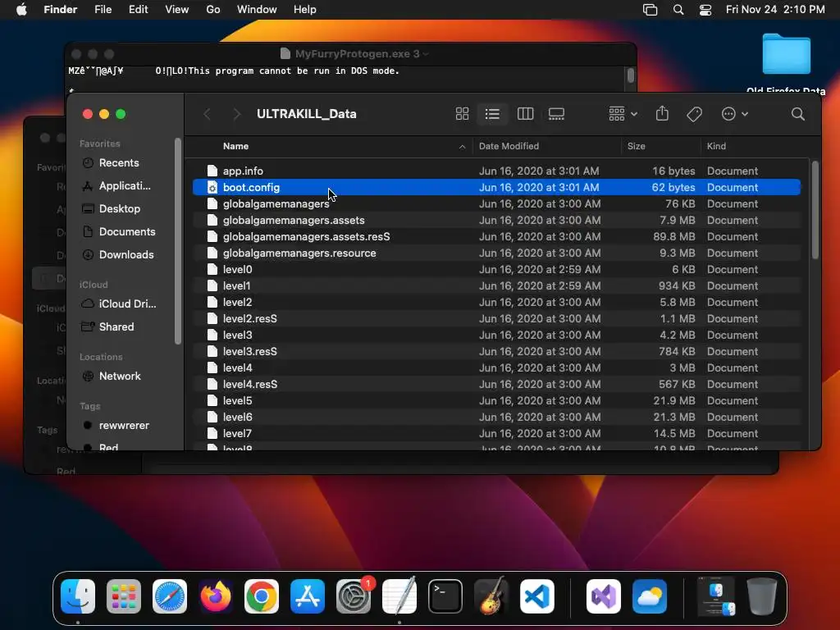This screenshot has height=630, width=840.
Task: Select the level6 file
Action: [496, 417]
